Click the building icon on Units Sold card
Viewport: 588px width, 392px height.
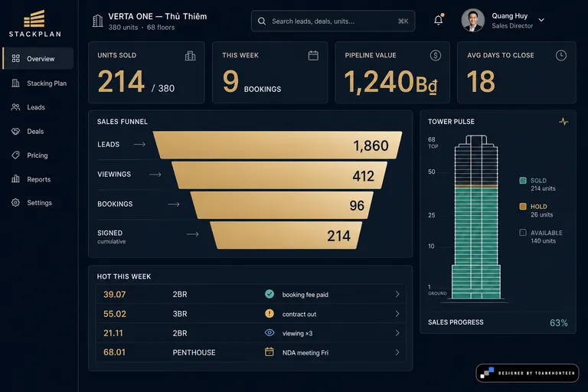click(190, 56)
